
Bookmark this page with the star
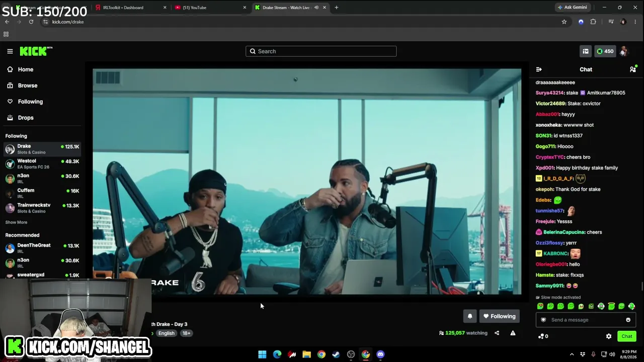point(564,22)
